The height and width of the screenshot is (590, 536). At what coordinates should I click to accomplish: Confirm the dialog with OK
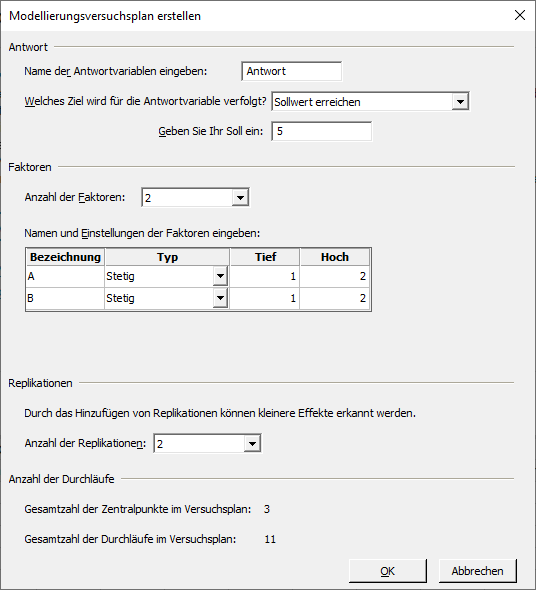(x=388, y=571)
